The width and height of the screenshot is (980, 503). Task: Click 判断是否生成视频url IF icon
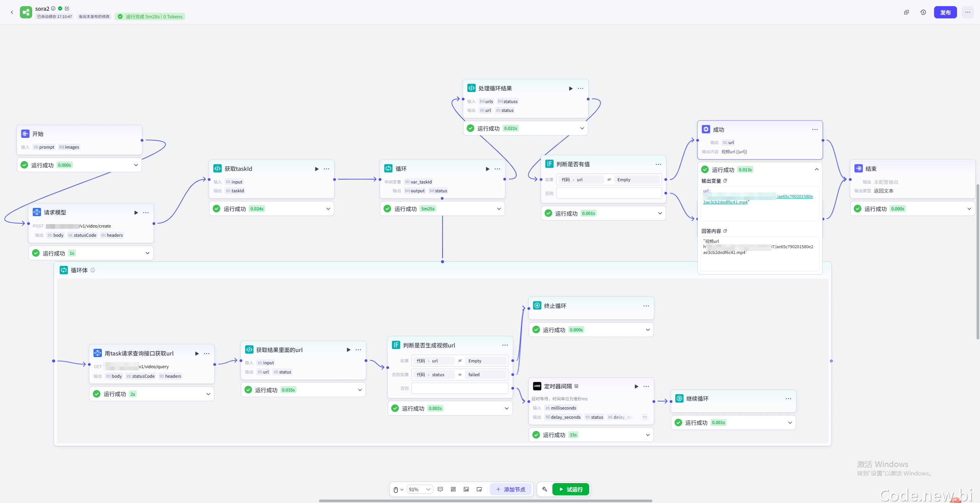[x=396, y=345]
